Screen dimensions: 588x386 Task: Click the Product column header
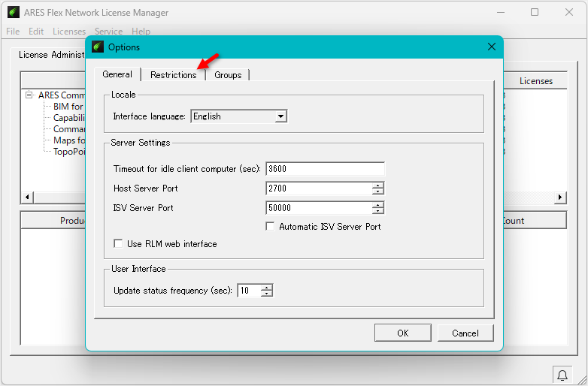[x=53, y=221]
